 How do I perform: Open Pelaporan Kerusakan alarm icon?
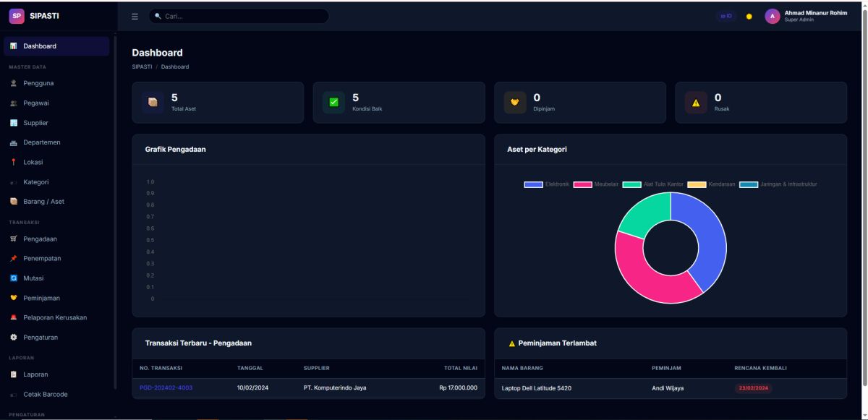(x=14, y=317)
